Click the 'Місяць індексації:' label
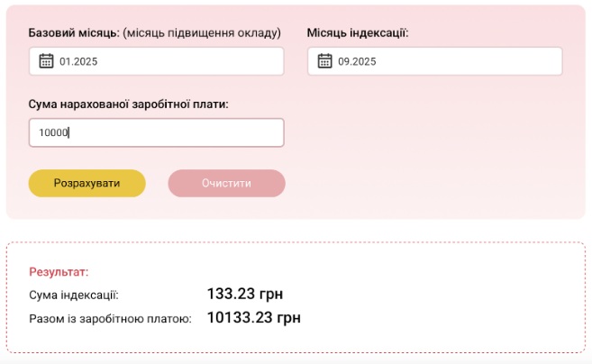 coord(358,32)
